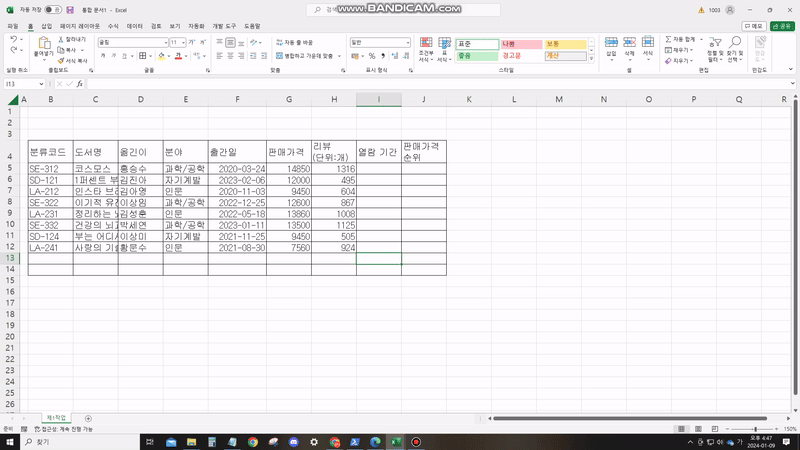Decrease font size with the smaller 가 icon
The width and height of the screenshot is (800, 450).
click(203, 42)
